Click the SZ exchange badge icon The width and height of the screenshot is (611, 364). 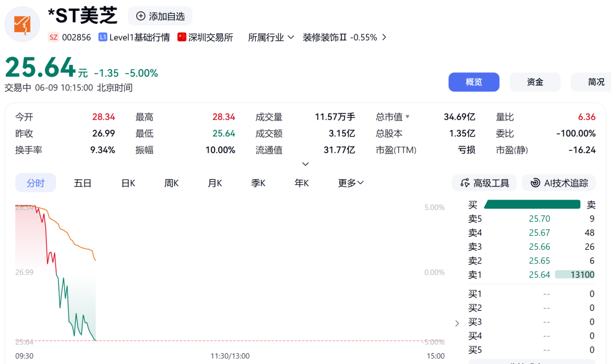pos(53,37)
